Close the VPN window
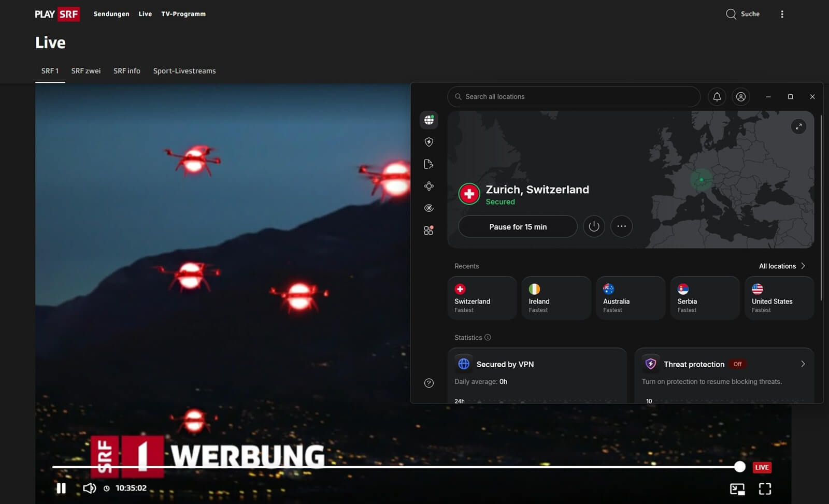 [x=812, y=97]
